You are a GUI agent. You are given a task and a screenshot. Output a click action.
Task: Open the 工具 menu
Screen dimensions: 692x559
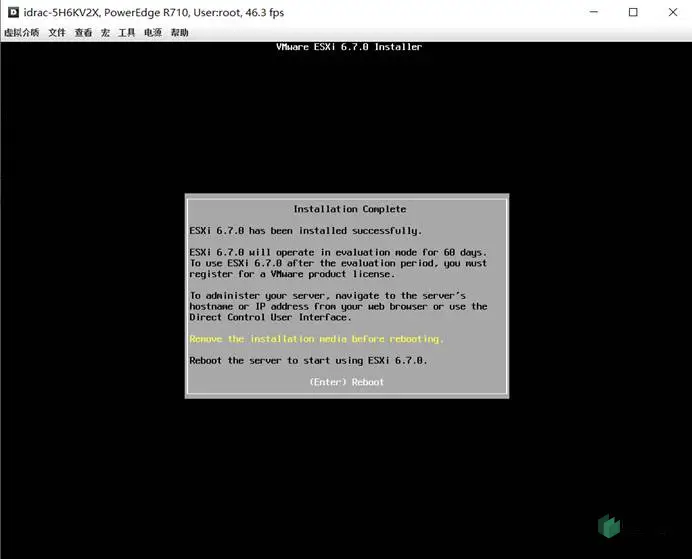[127, 33]
